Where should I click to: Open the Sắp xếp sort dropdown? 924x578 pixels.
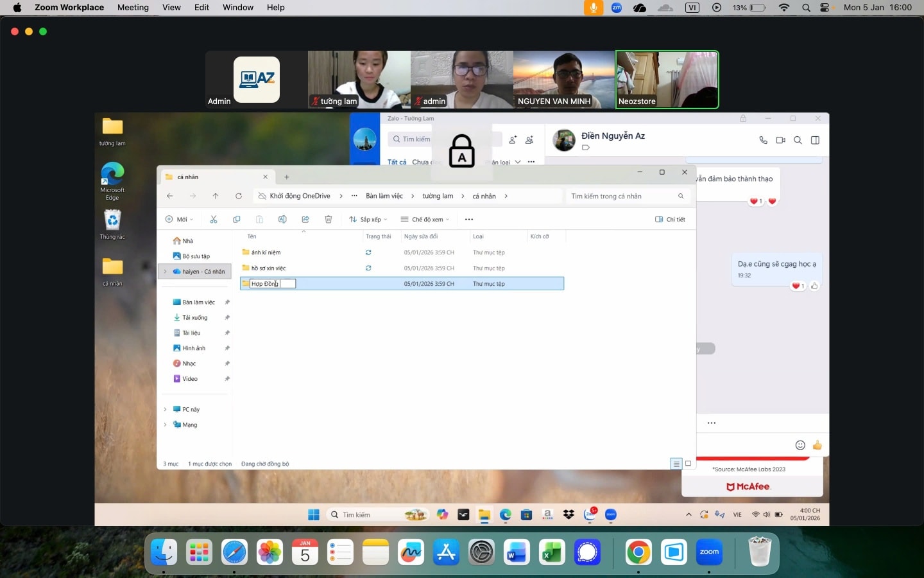(x=368, y=220)
